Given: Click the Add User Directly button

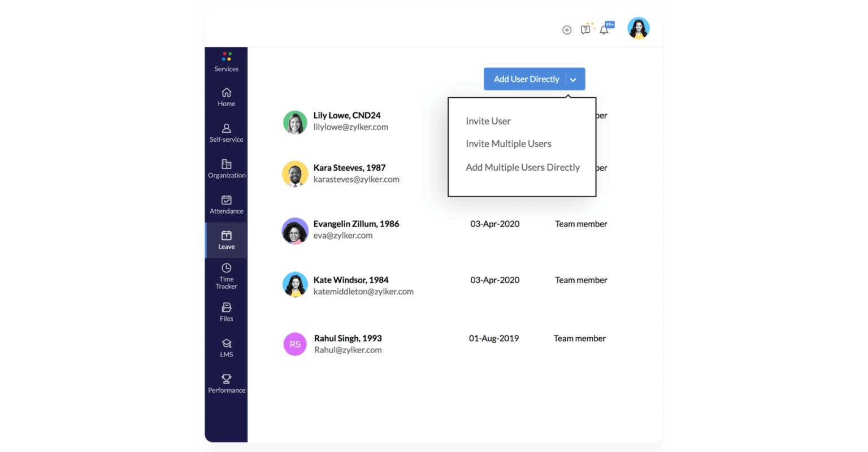Looking at the screenshot, I should 526,79.
